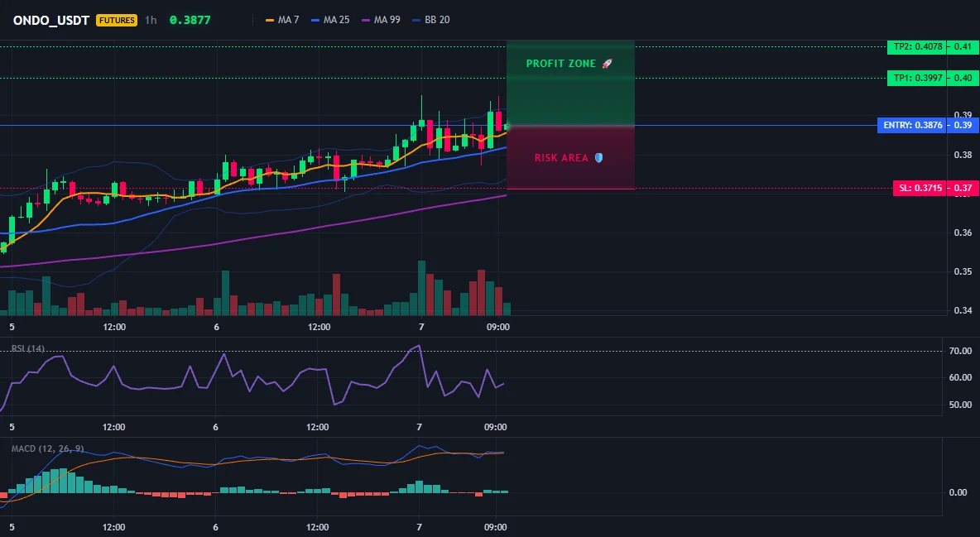The image size is (980, 537).
Task: Click the 0.38 price axis value
Action: point(963,155)
